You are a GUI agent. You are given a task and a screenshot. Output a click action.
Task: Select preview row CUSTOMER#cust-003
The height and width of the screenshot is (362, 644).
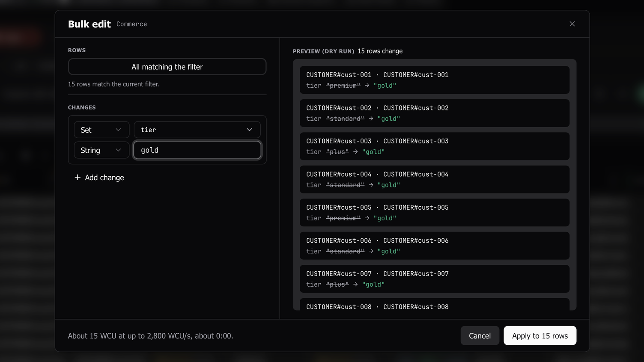pyautogui.click(x=435, y=146)
